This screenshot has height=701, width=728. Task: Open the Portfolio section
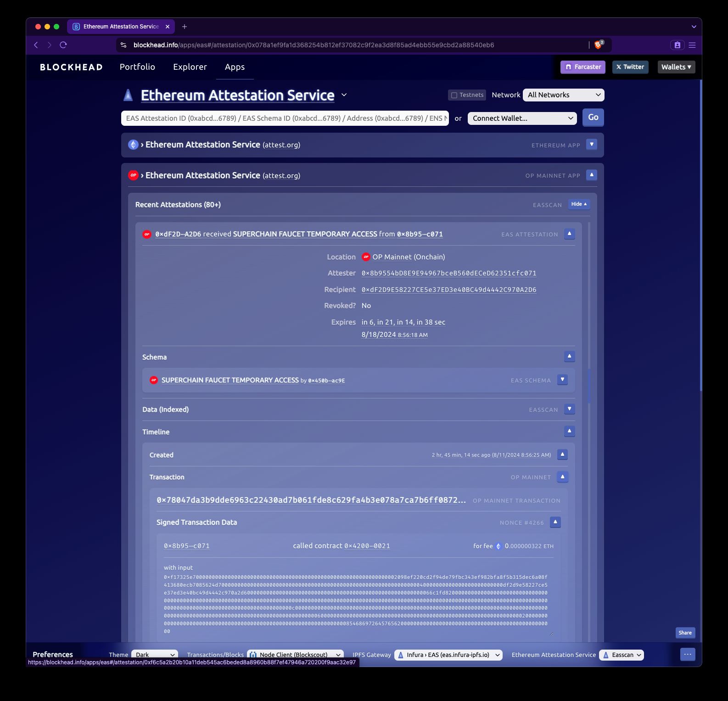pyautogui.click(x=137, y=67)
